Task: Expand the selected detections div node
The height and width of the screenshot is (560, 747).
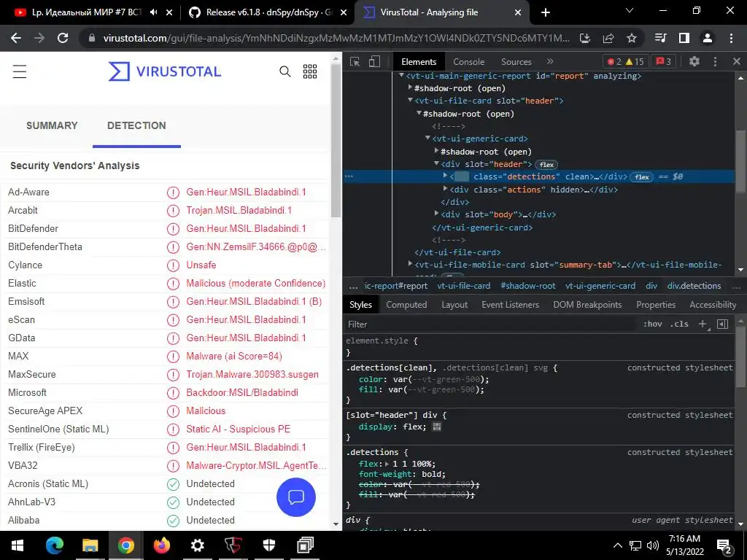Action: [x=446, y=176]
